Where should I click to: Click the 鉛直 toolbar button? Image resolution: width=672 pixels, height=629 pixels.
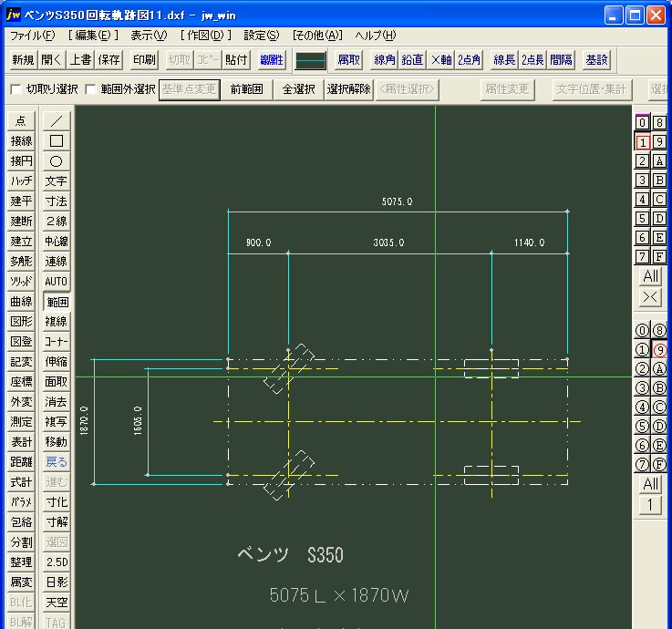point(412,60)
